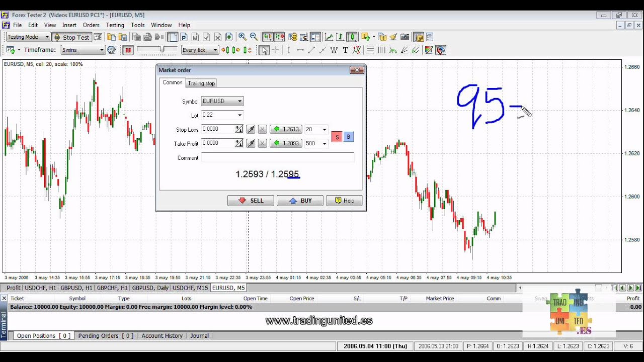Click the Help button in Market order
Screen dimensions: 644x362
344,201
